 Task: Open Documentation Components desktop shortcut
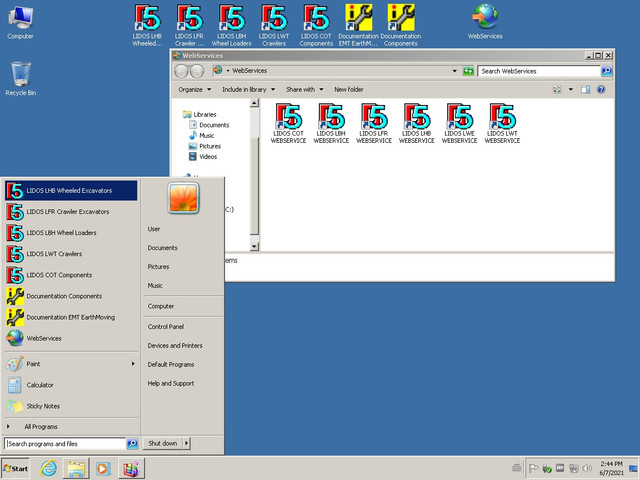pos(401,25)
